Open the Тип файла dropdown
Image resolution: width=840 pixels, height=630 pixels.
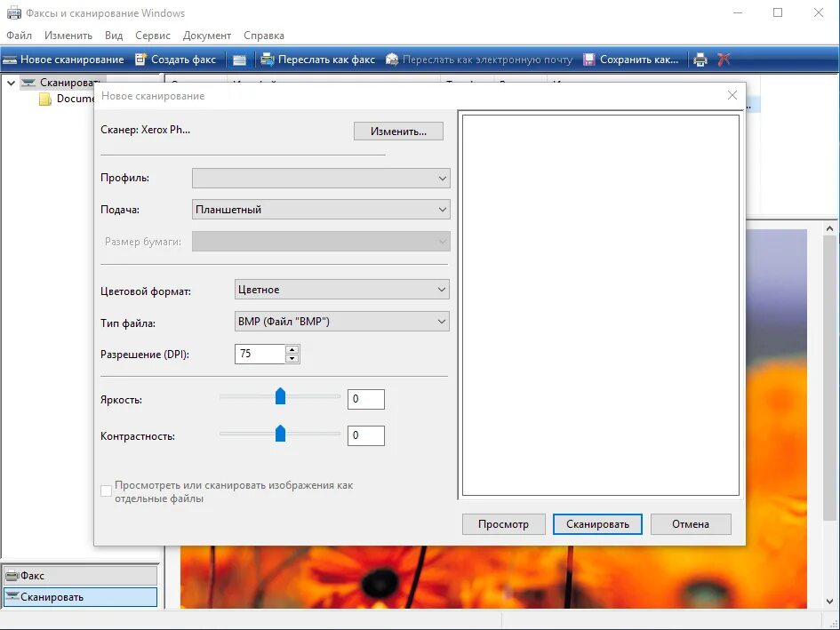click(x=342, y=322)
